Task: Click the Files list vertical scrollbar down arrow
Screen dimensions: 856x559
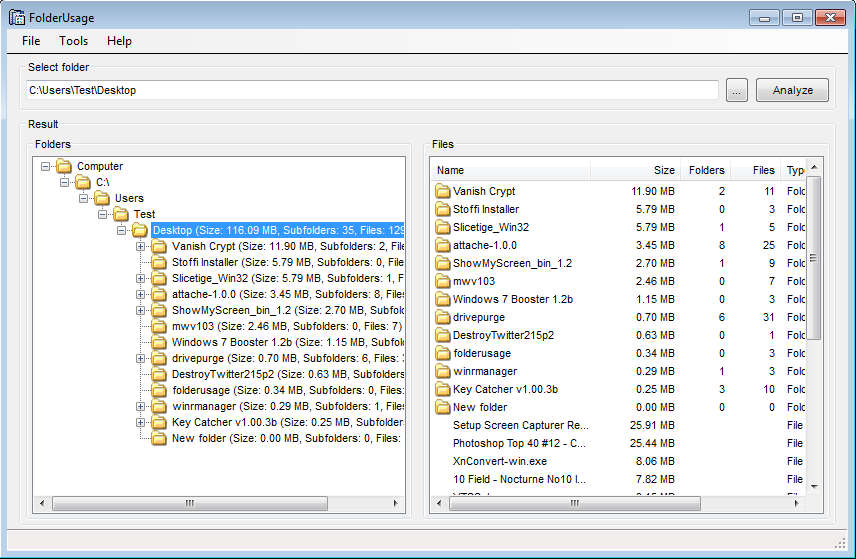Action: (x=814, y=486)
